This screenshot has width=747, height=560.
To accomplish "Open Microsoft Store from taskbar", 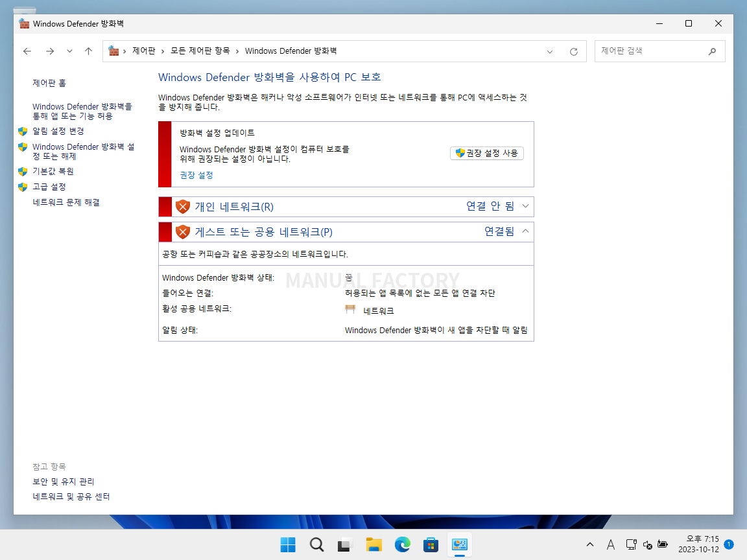I will click(x=431, y=544).
